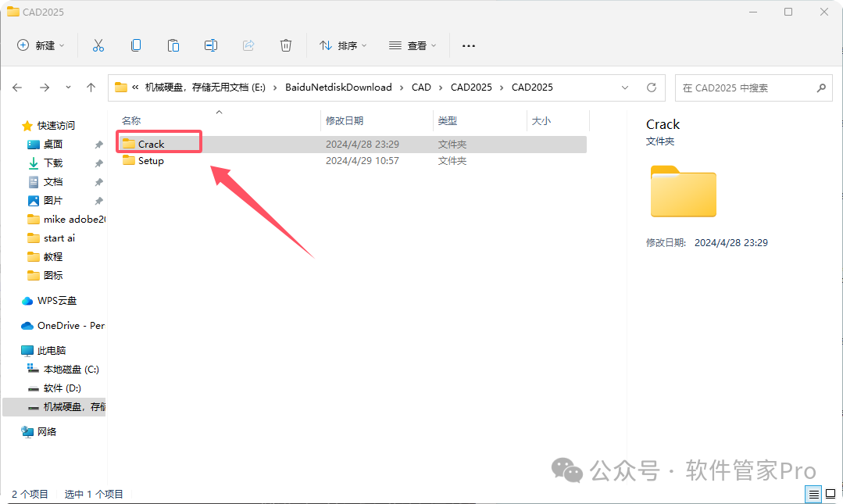The image size is (843, 504).
Task: Open 下载 in quick access
Action: coord(52,163)
